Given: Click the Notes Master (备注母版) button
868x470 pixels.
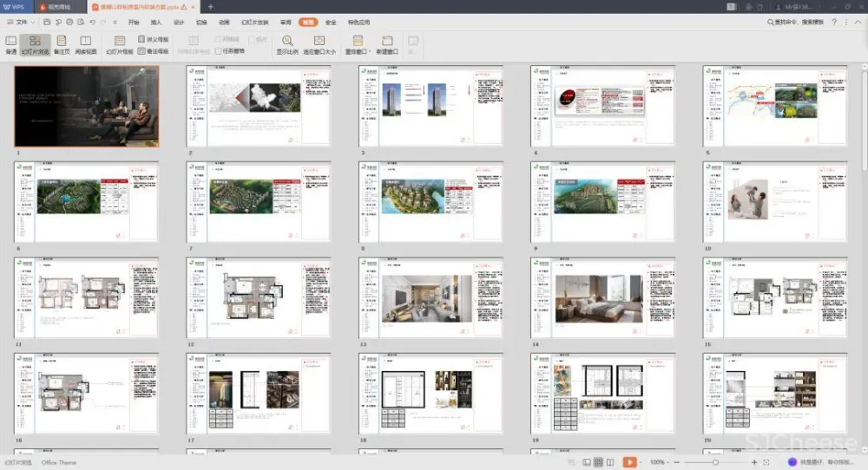Looking at the screenshot, I should pos(153,51).
